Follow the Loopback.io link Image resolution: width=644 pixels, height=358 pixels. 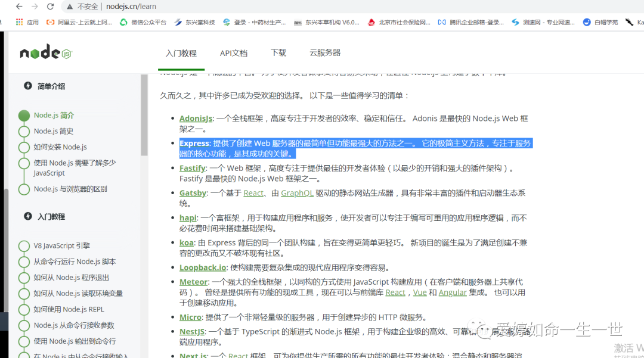click(x=203, y=267)
